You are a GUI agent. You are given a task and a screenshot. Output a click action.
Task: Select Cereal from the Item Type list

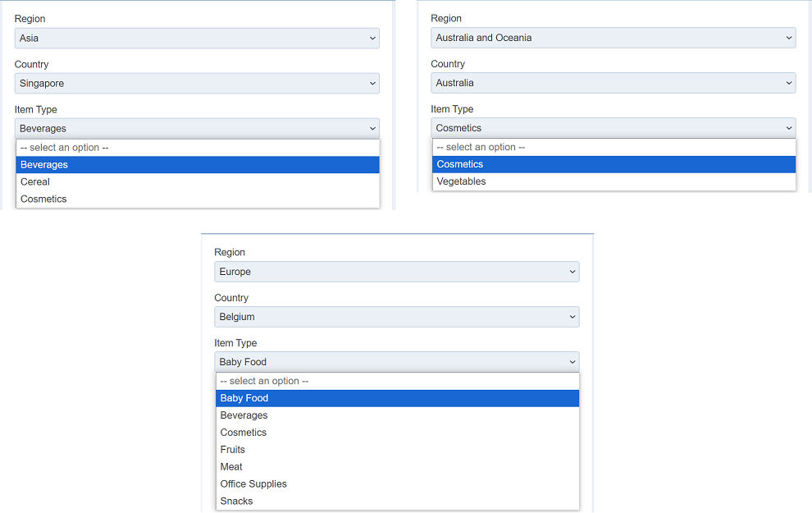click(x=35, y=182)
